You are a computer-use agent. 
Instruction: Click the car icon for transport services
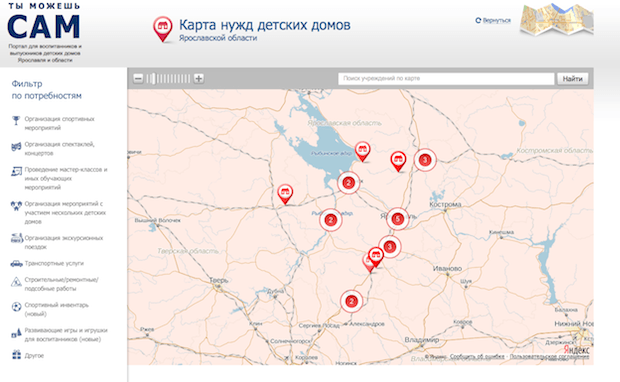pos(16,263)
